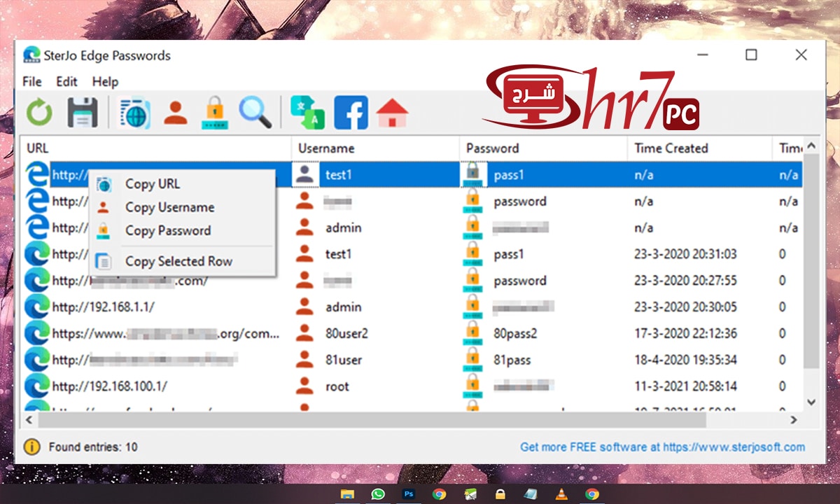This screenshot has width=840, height=504.
Task: Open Chrome from the taskbar
Action: [x=439, y=493]
